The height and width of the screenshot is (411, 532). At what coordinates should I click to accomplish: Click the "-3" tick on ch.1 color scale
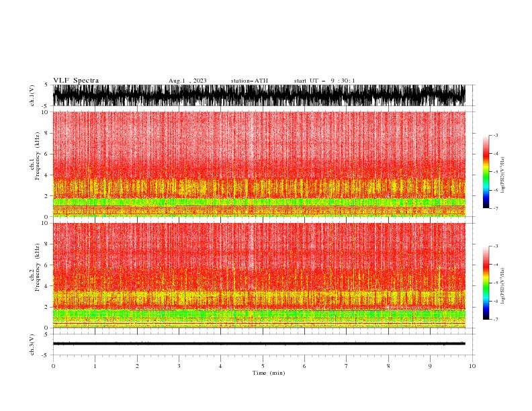496,135
